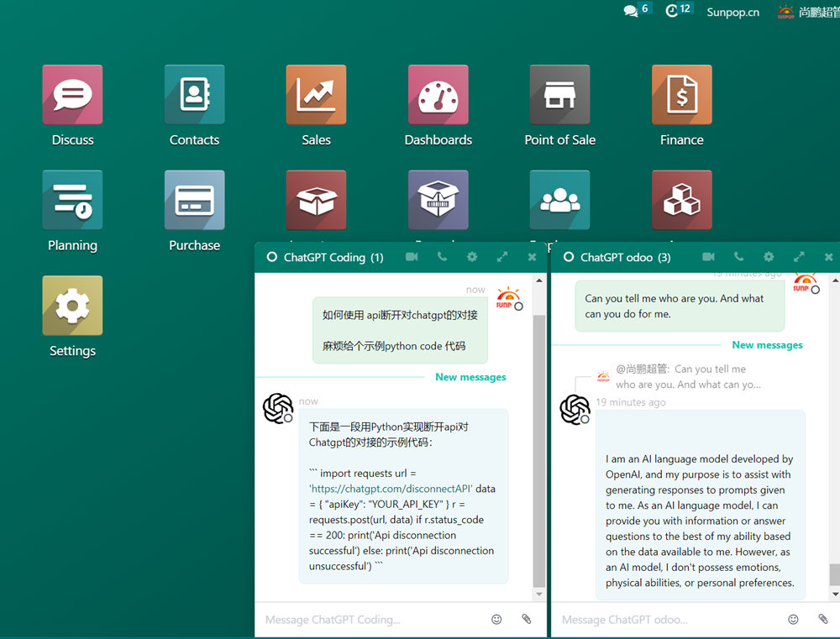Screen dimensions: 840x639
Task: Click the Message ChatGPT Coding input field
Action: [370, 620]
